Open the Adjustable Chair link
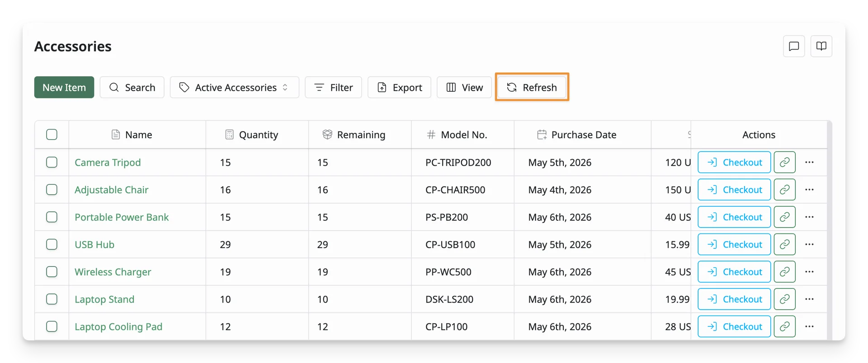The width and height of the screenshot is (868, 363). (111, 190)
